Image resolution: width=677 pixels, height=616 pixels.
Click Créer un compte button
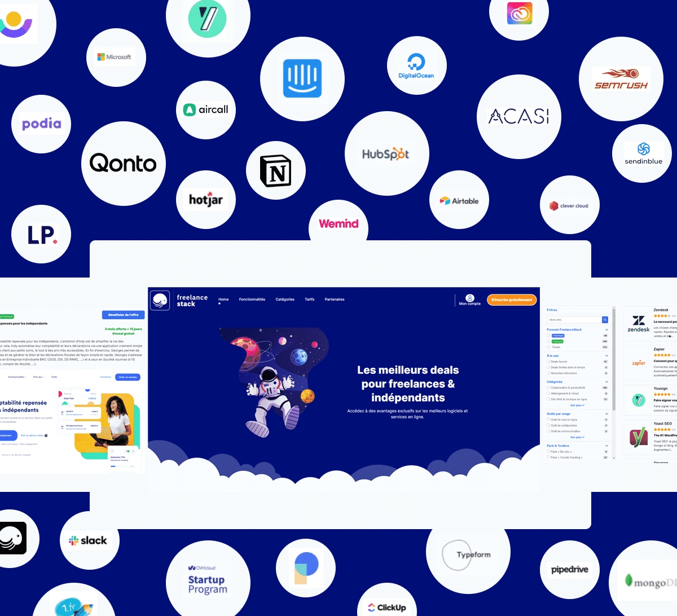[128, 377]
